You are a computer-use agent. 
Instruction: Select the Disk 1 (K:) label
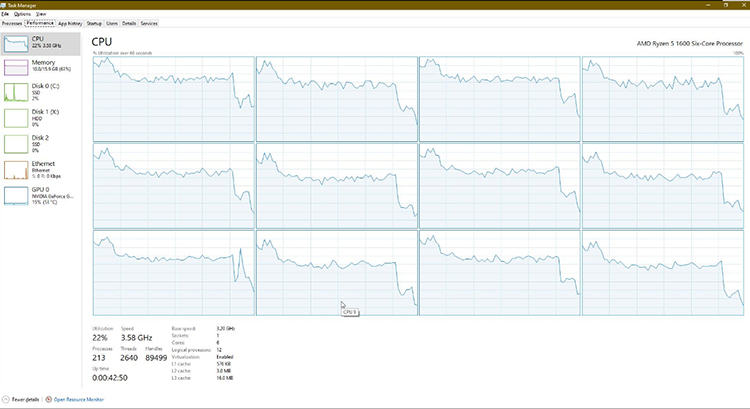(x=45, y=112)
